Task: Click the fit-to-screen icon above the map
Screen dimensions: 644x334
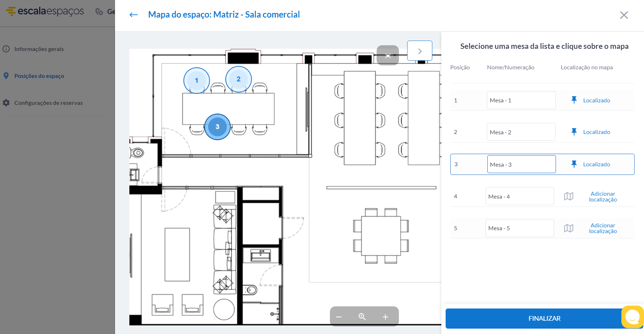Action: (388, 55)
